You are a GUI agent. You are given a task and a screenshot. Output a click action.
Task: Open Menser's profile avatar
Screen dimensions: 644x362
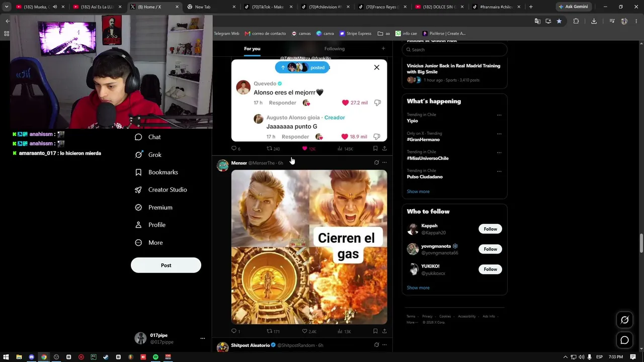pyautogui.click(x=222, y=165)
